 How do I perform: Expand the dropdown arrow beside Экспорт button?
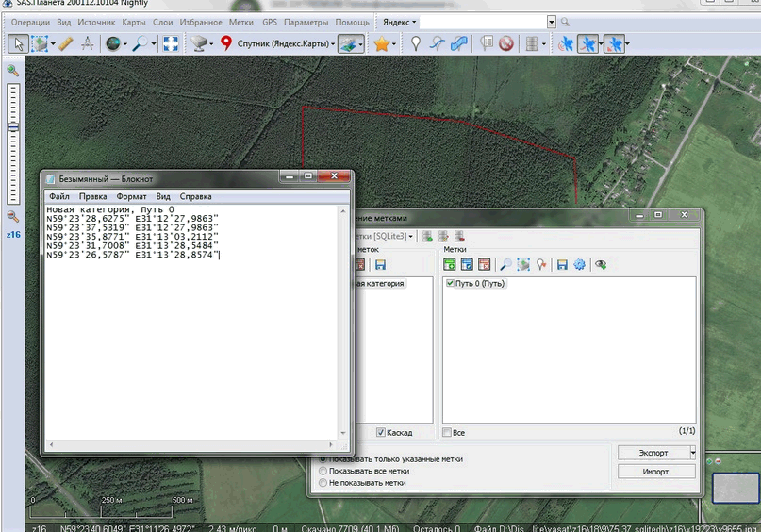(693, 453)
